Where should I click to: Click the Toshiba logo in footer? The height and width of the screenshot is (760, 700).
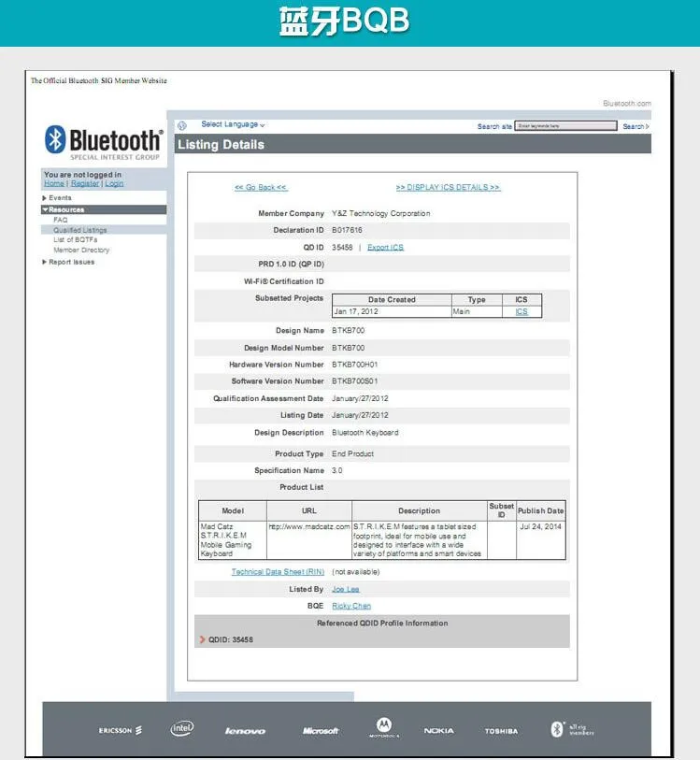(x=501, y=731)
